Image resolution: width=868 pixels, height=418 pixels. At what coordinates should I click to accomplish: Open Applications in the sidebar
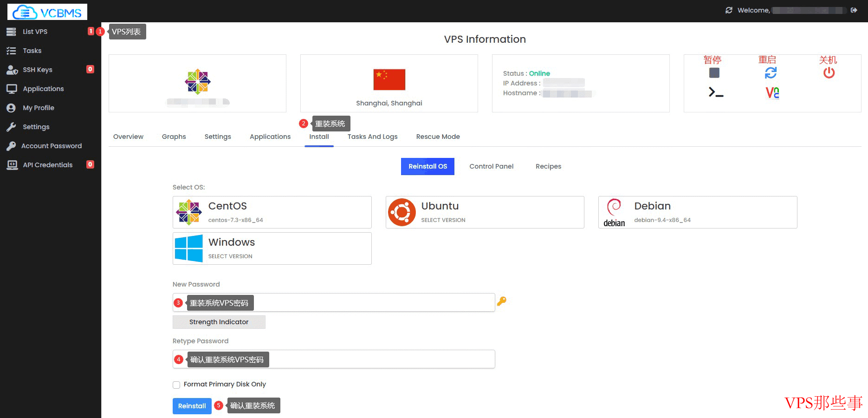43,89
